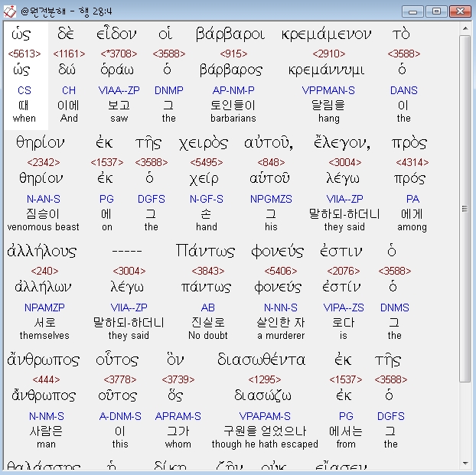Click the parsing code VPPMAN-S

click(x=328, y=90)
